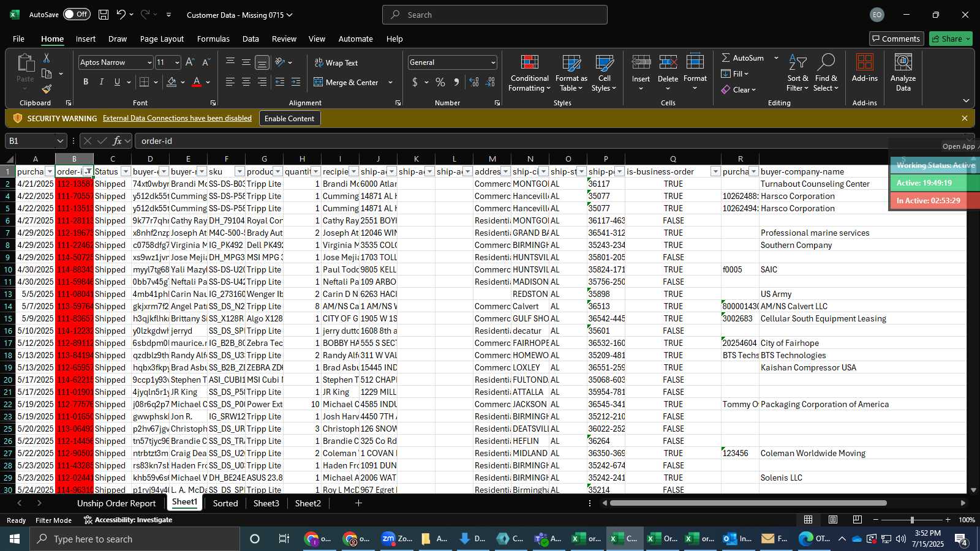The image size is (980, 551).
Task: Open the Font size dropdown
Action: point(177,62)
